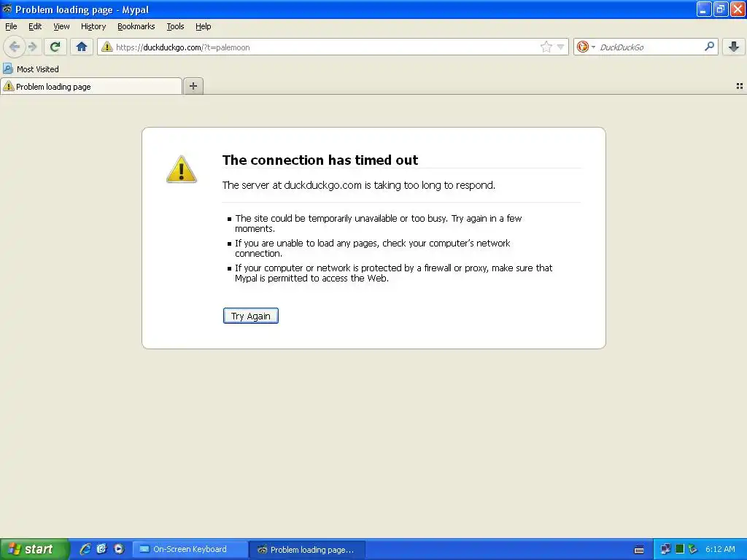This screenshot has height=560, width=747.
Task: Open the Most Visited bookmarks folder
Action: [x=31, y=69]
